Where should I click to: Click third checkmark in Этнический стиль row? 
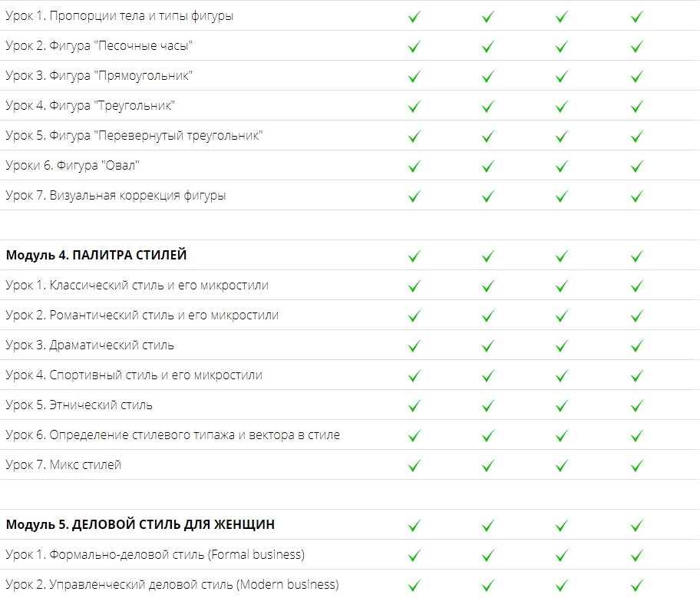562,406
